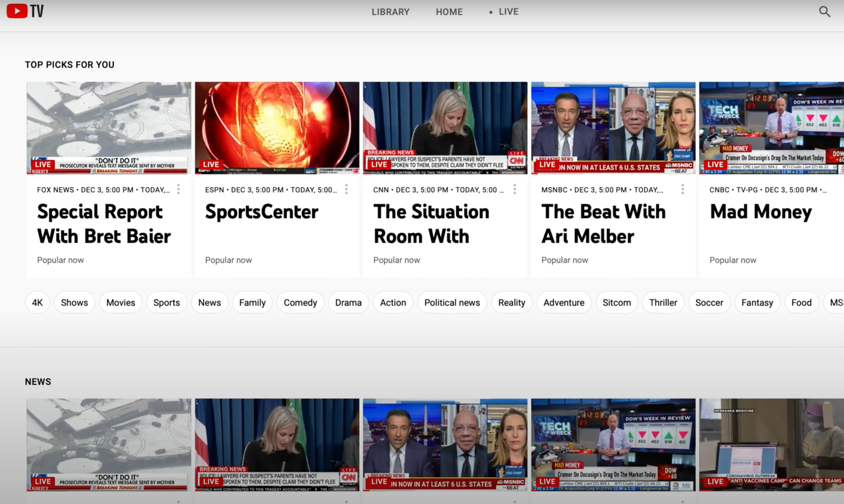Pick the Reality filter chip

click(x=511, y=302)
